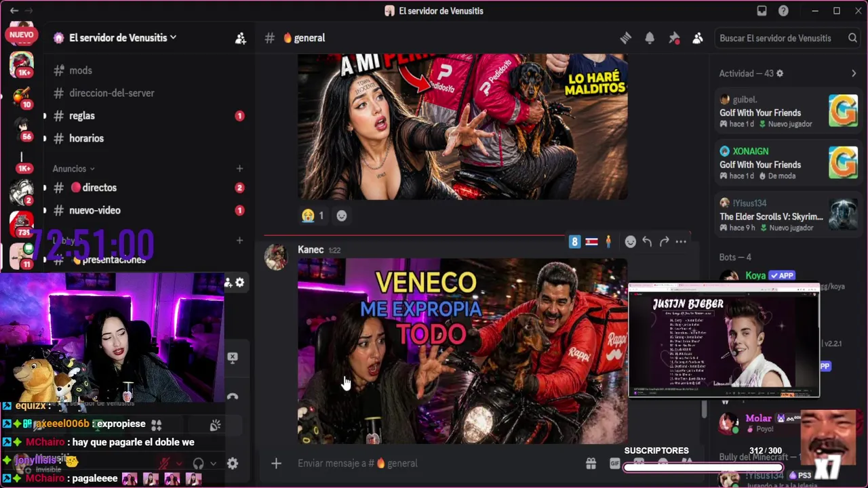Click the search field for El servidor de Venusitis

[x=787, y=38]
